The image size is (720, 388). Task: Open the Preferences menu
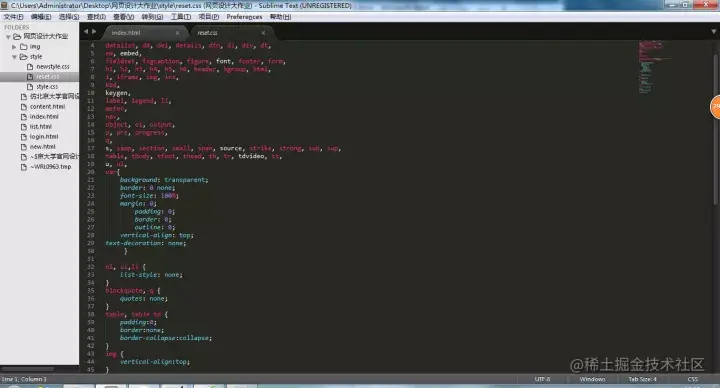click(x=244, y=17)
